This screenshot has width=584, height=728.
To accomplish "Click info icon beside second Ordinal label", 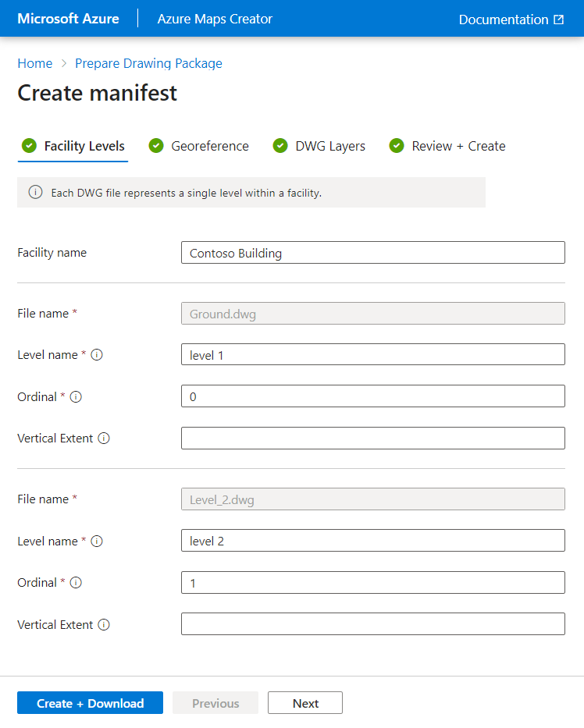I will tap(76, 583).
